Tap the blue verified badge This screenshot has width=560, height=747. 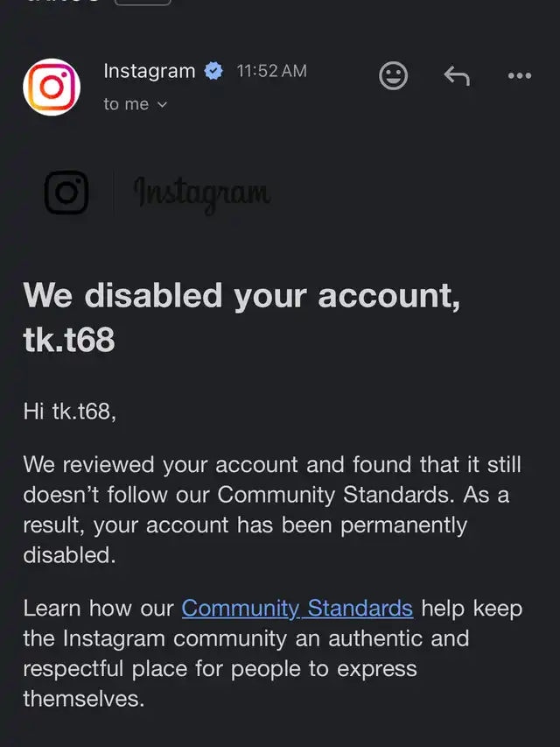click(213, 72)
